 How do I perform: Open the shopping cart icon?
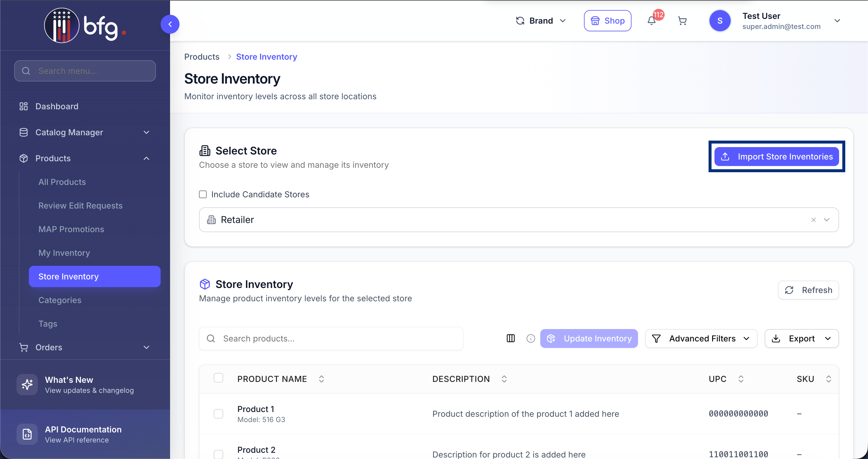point(682,21)
